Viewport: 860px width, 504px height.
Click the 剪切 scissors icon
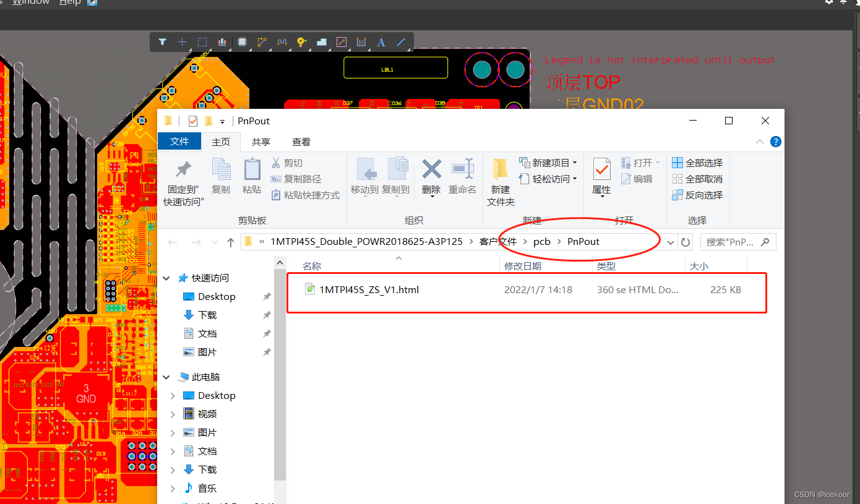pos(275,163)
